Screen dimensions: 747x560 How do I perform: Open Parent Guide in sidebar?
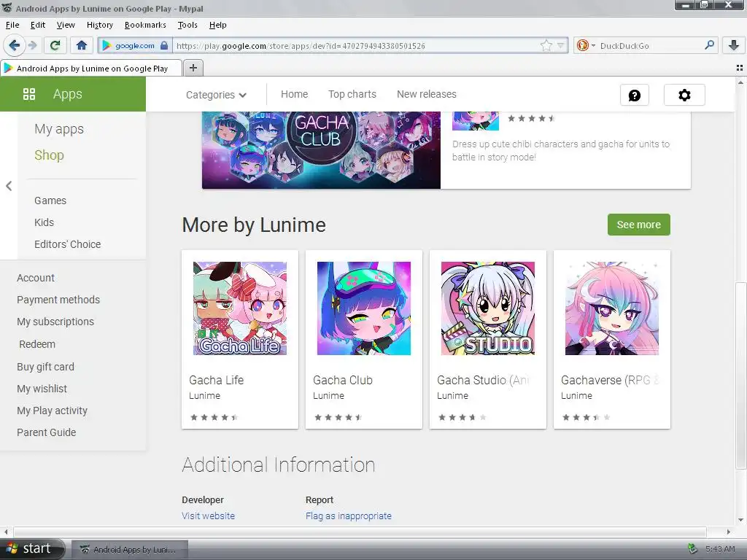(46, 432)
